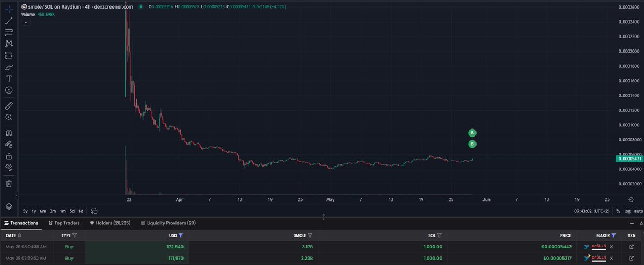Viewport: 644px width, 265px height.
Task: Open the emoji icons tool
Action: 9,90
